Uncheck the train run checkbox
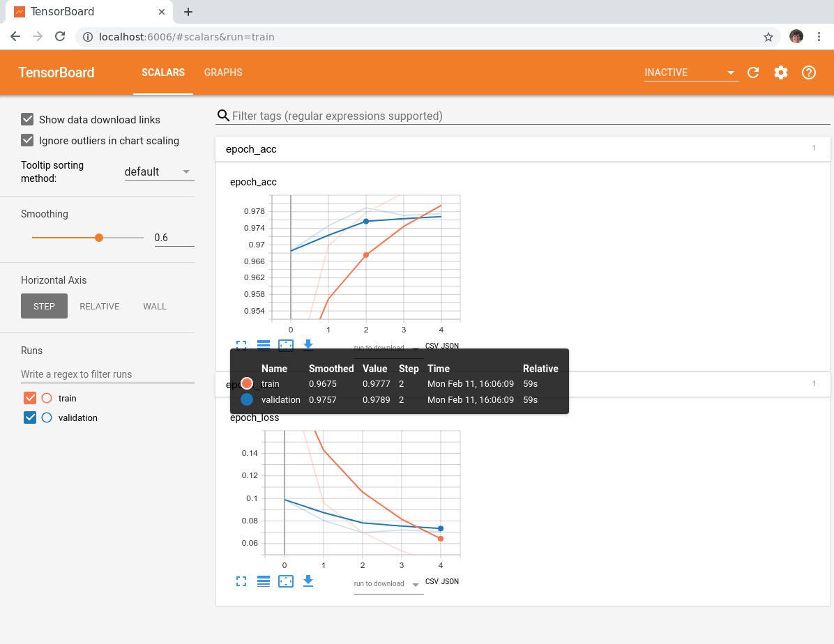Viewport: 834px width, 644px height. click(x=30, y=398)
